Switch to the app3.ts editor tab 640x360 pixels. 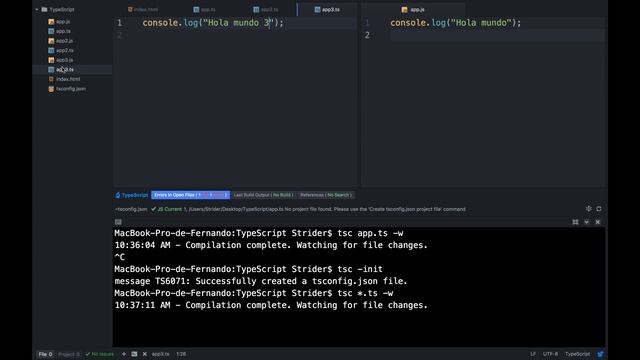point(327,9)
